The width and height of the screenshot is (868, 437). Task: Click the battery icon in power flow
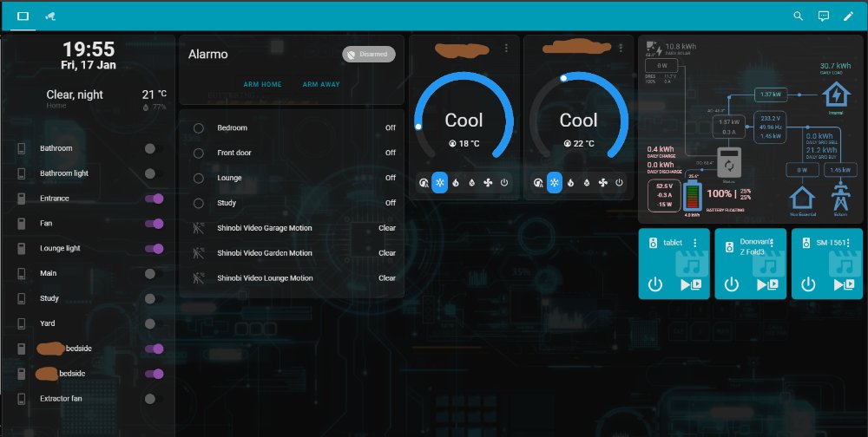693,195
